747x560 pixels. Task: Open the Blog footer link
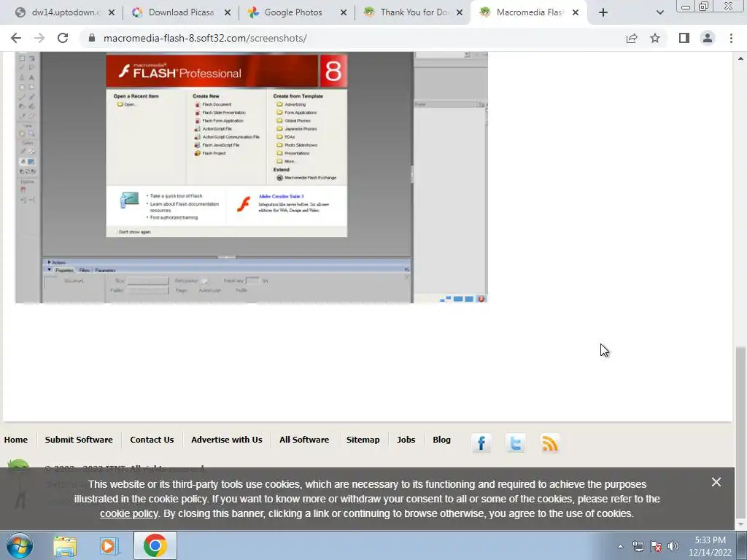tap(441, 440)
